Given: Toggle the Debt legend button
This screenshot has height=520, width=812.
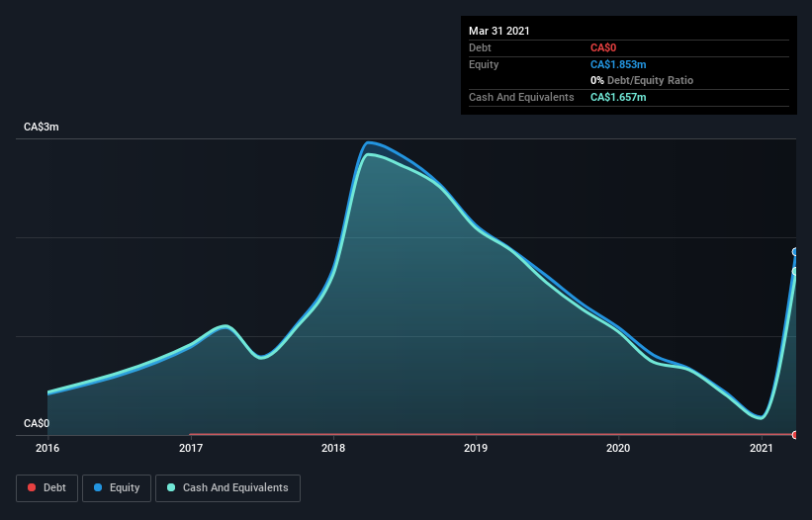Looking at the screenshot, I should pyautogui.click(x=46, y=488).
